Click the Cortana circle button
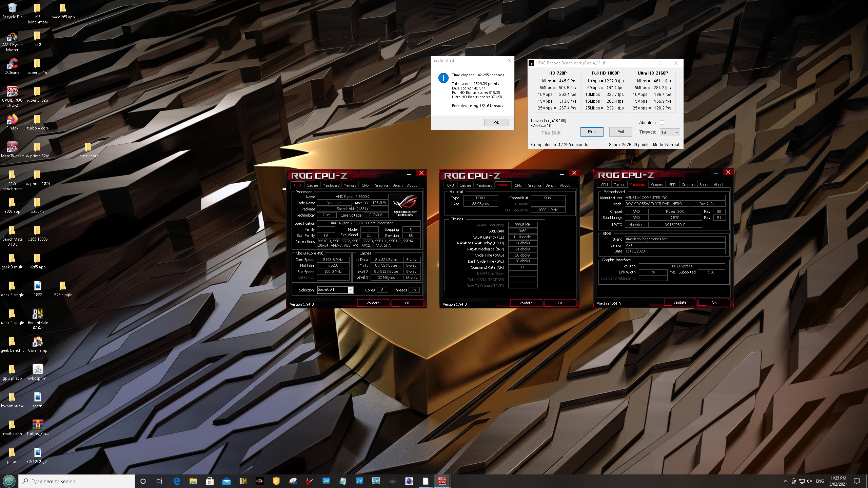Image resolution: width=868 pixels, height=488 pixels. click(143, 481)
